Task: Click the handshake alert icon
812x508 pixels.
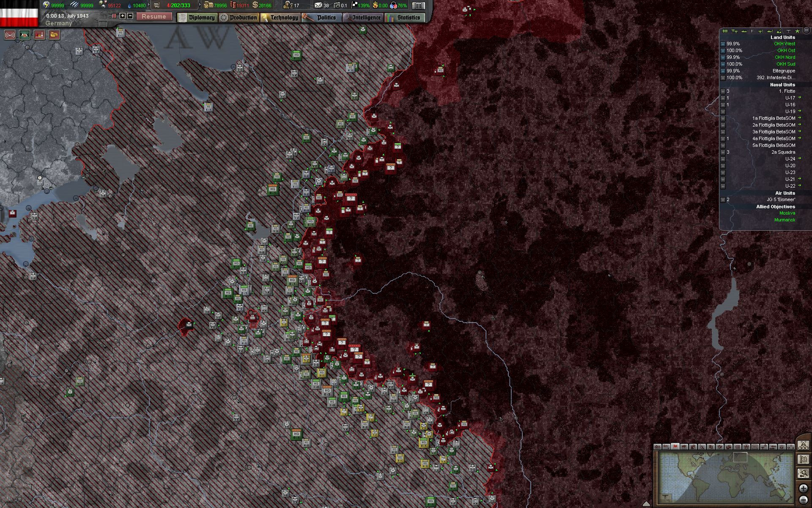Action: [x=24, y=35]
